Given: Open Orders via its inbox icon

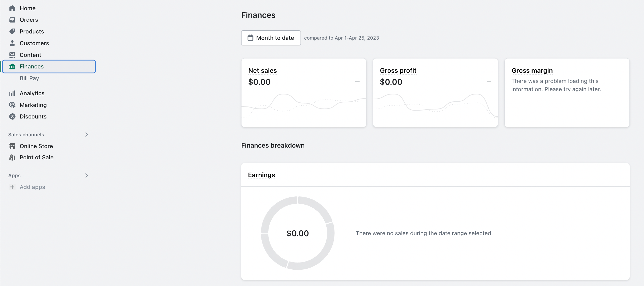Looking at the screenshot, I should click(12, 20).
